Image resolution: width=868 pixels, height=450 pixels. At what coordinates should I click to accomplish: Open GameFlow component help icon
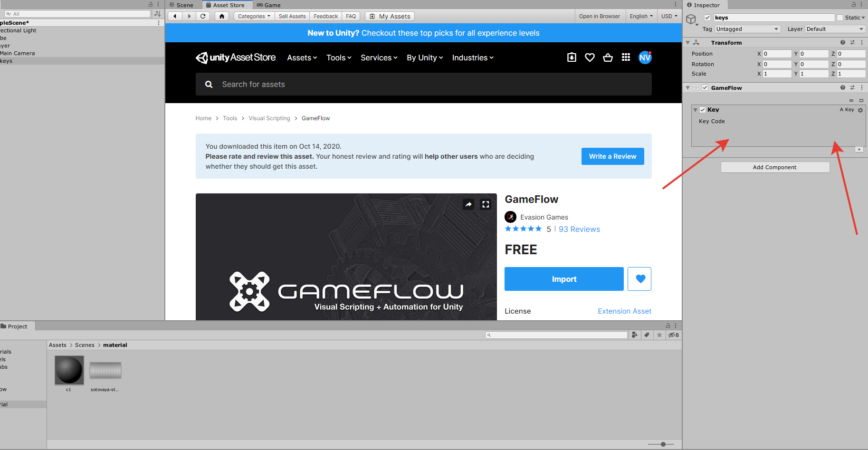(843, 87)
